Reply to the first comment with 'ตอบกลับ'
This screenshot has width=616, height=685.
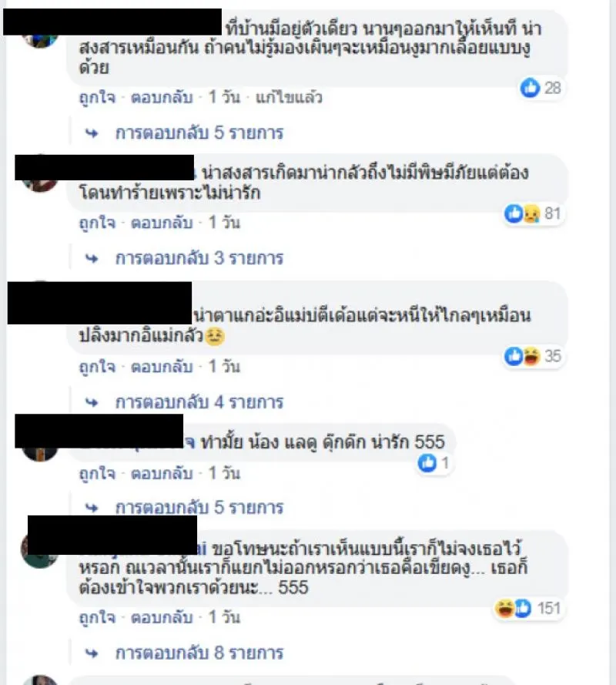(x=162, y=97)
